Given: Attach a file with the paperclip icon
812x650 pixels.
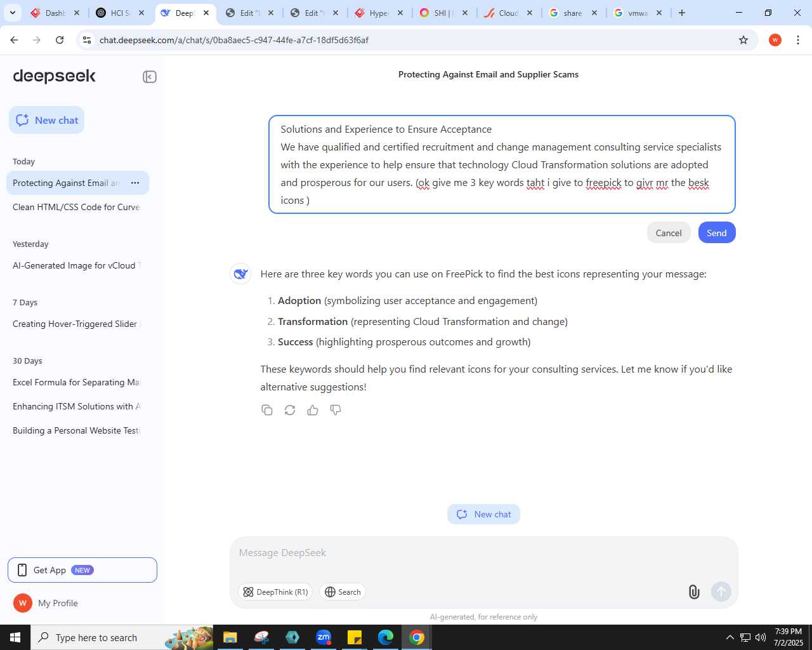Looking at the screenshot, I should 694,592.
